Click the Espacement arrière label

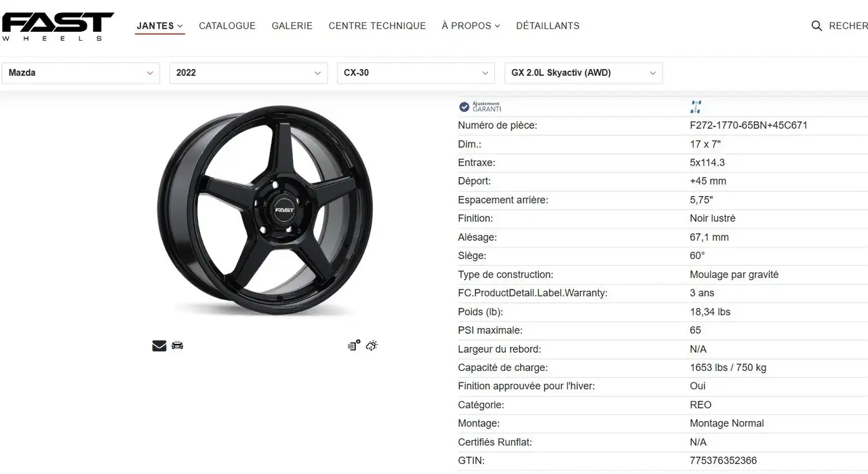pyautogui.click(x=503, y=200)
